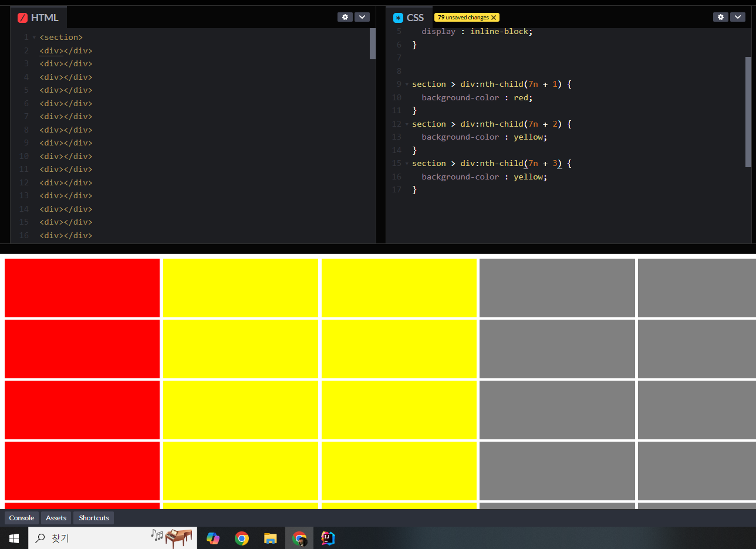756x549 pixels.
Task: Expand the CSS editor chevron dropdown menu
Action: (x=738, y=17)
